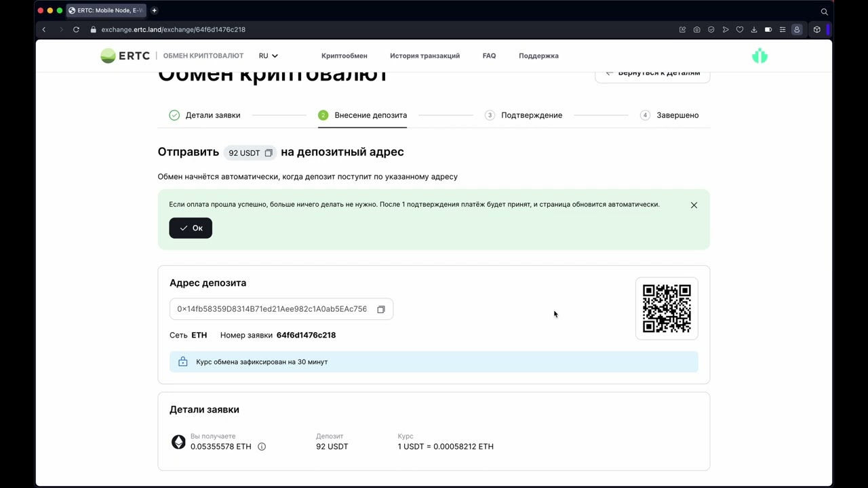Click the browser profile account icon
This screenshot has width=868, height=488.
(797, 30)
